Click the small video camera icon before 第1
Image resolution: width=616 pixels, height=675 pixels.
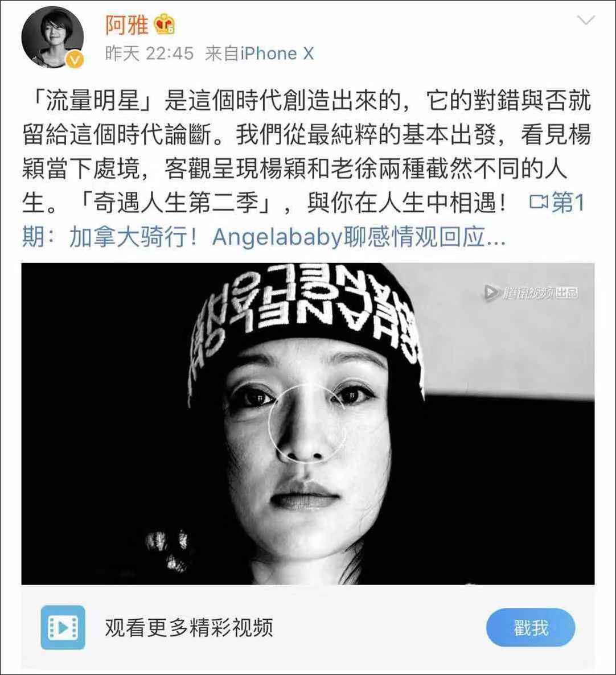point(539,201)
